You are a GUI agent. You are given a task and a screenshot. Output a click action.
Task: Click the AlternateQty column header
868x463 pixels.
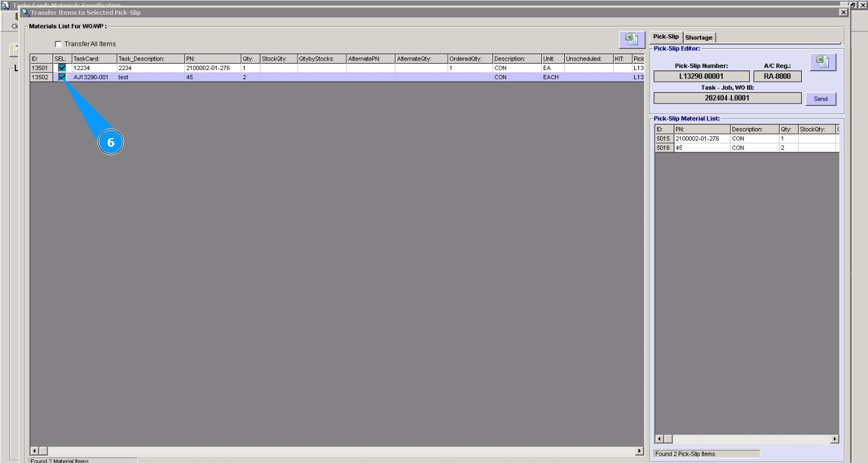pyautogui.click(x=421, y=59)
